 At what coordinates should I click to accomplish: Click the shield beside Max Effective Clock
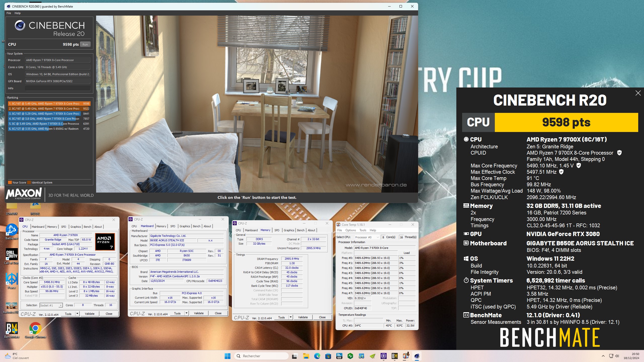pyautogui.click(x=561, y=172)
